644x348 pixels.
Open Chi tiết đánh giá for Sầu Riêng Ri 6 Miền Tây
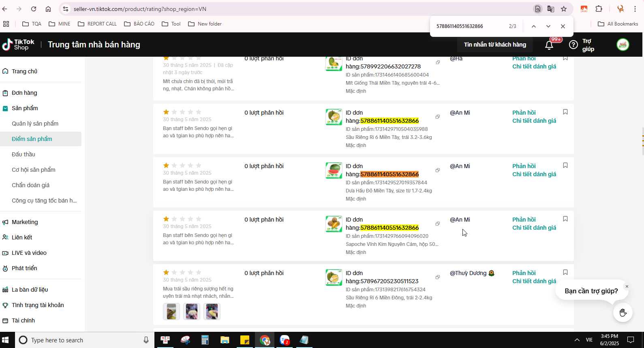point(534,121)
